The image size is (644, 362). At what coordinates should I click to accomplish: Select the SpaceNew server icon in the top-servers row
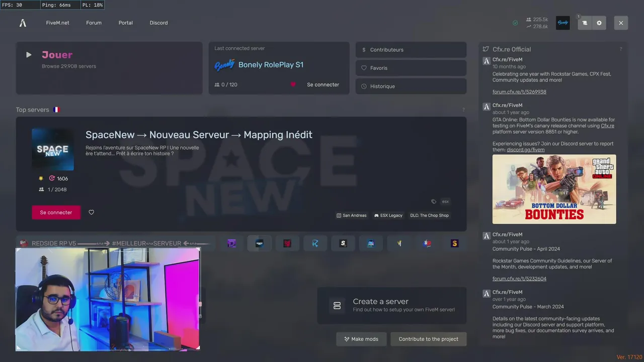pos(259,243)
